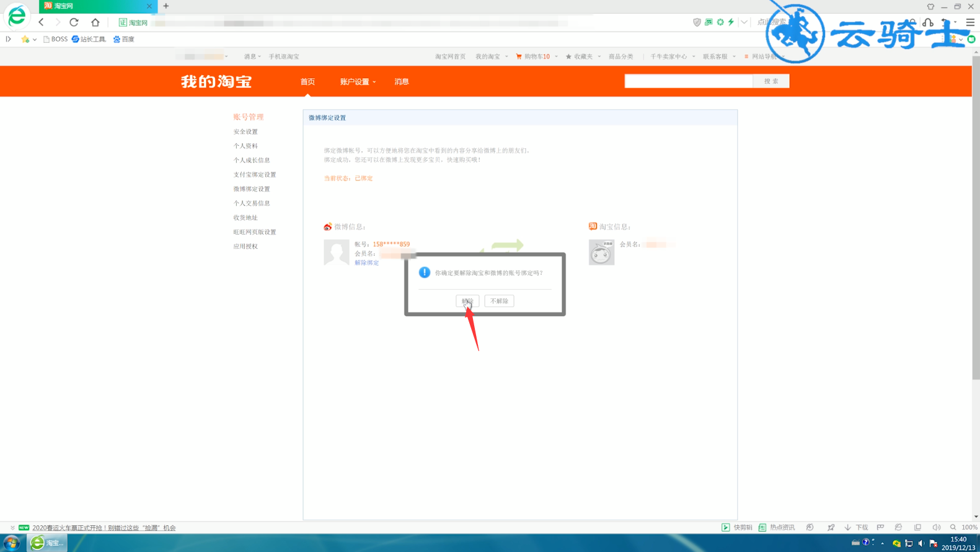Viewport: 980px width, 552px height.
Task: Open the 淘宝网首页 link
Action: [450, 56]
